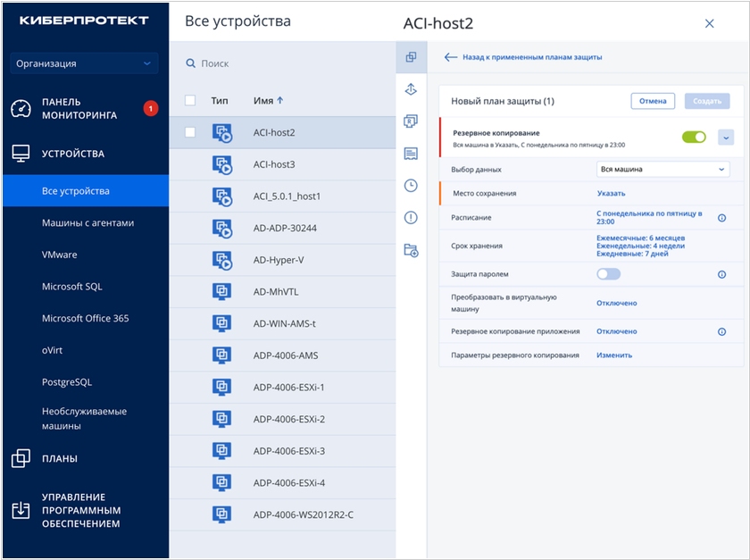
Task: Tick the select-all checkbox in the header
Action: click(190, 101)
